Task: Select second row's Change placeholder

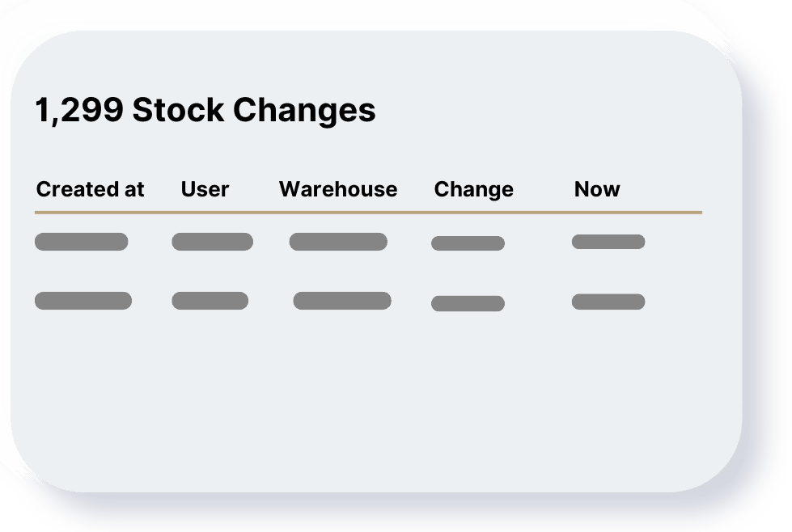Action: tap(468, 303)
